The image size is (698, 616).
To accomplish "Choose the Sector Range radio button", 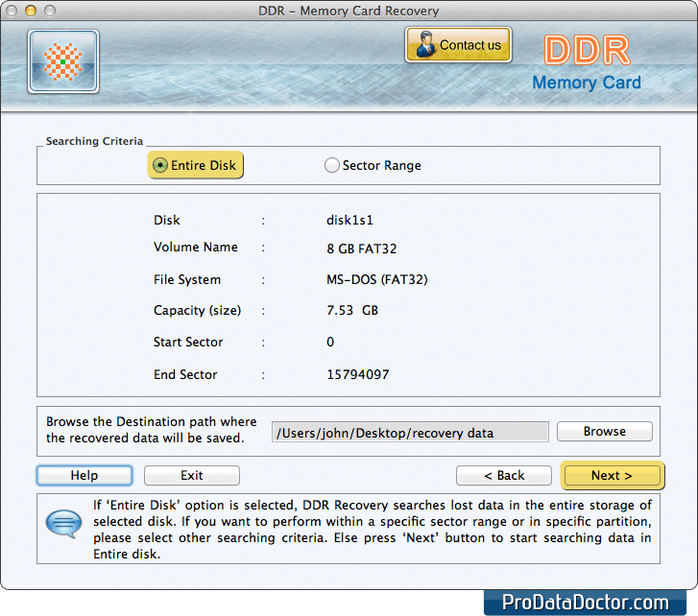I will [373, 165].
